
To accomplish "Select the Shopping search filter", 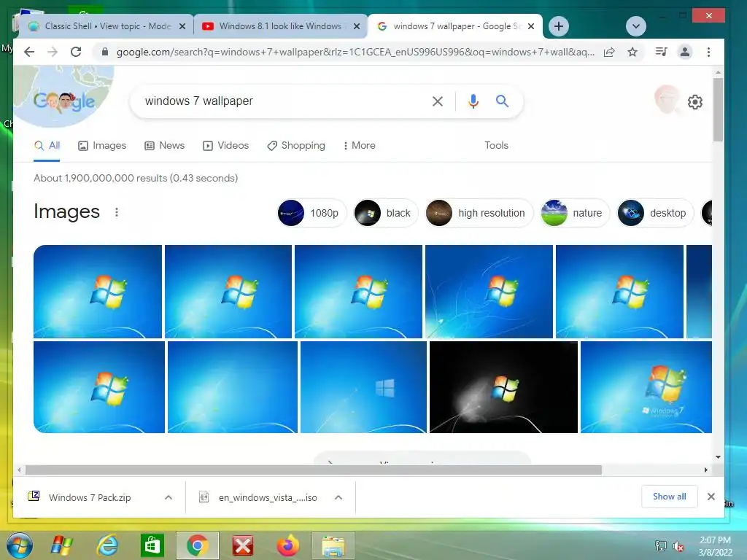I will coord(296,146).
